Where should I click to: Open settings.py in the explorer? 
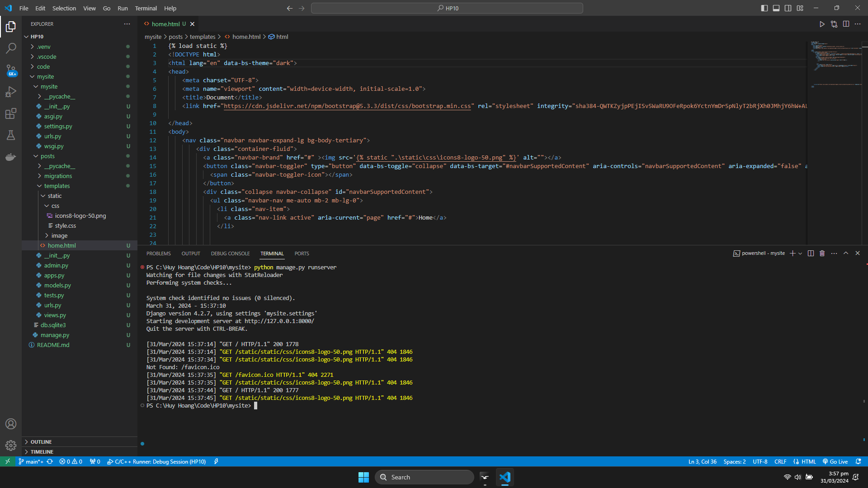pos(79,126)
